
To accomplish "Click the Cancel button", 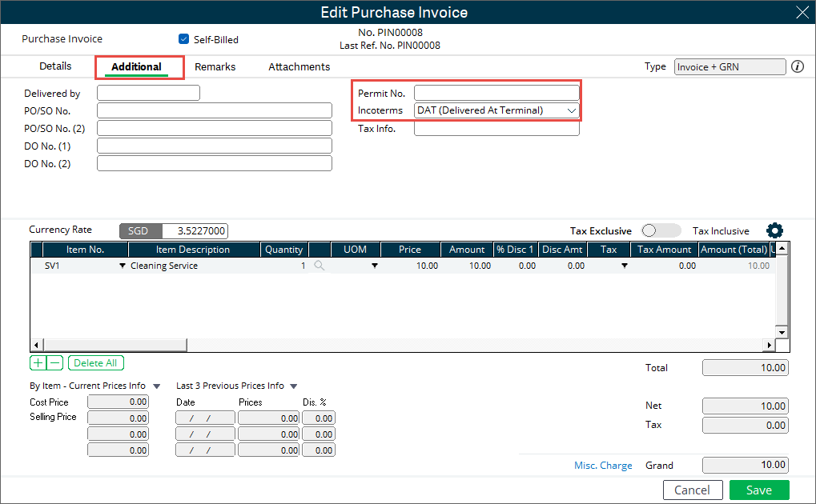I will (x=693, y=490).
